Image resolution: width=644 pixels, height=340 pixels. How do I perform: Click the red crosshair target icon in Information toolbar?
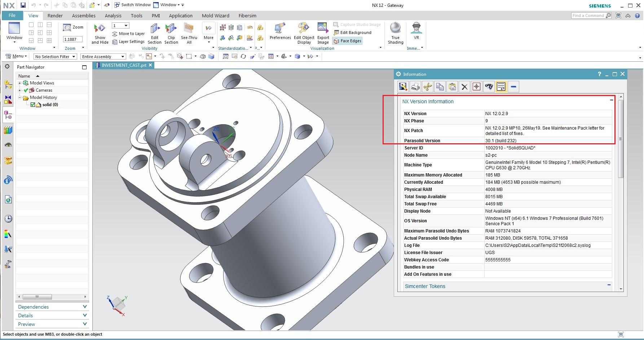pos(477,87)
